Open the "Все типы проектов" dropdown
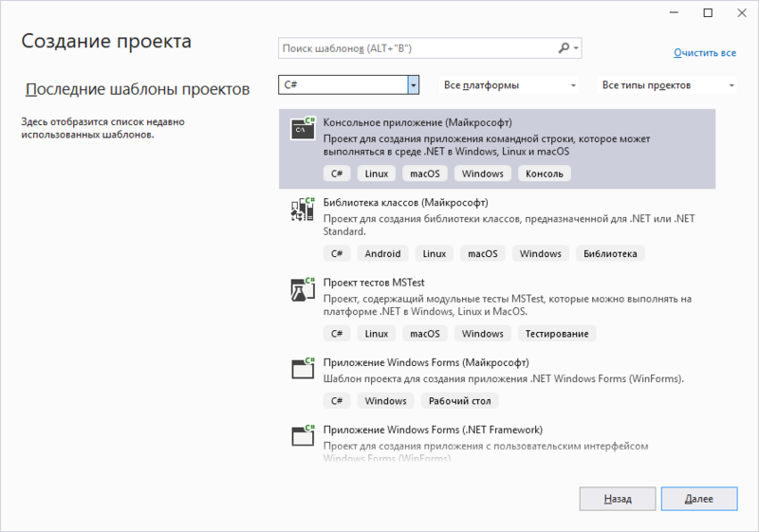This screenshot has height=532, width=759. pos(668,85)
